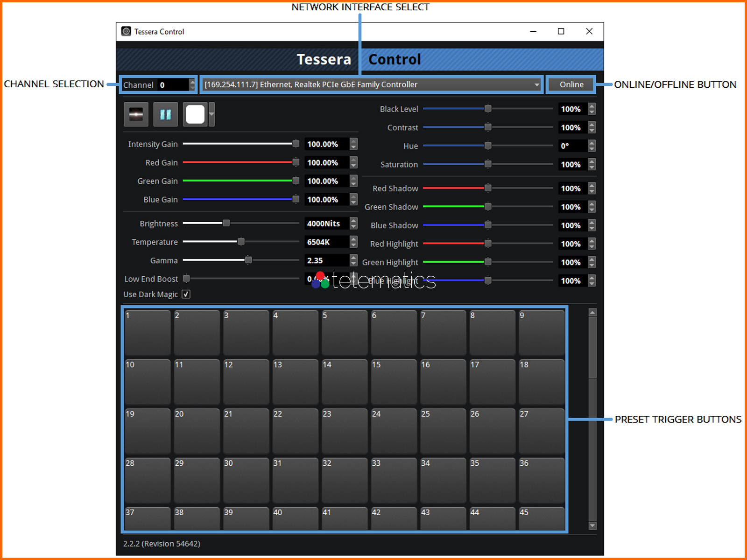Click the version text 2.2.2 (Revision 54642)

coord(162,544)
